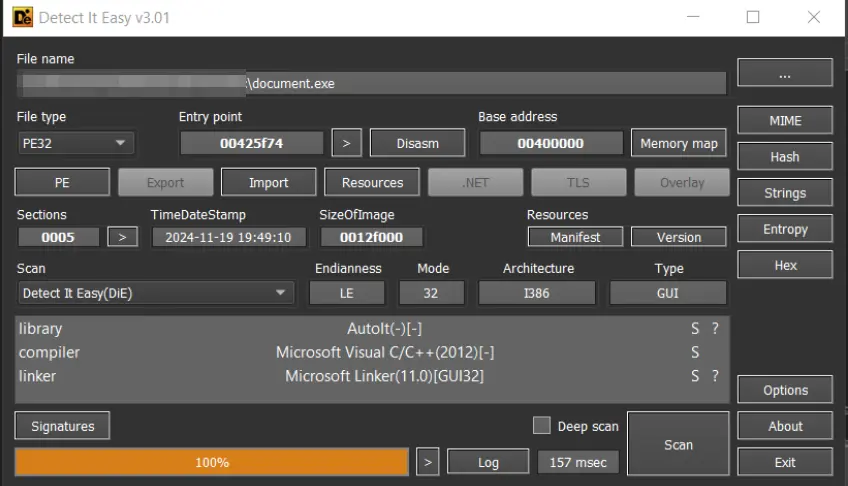
Task: Click the TLS button
Action: point(579,182)
